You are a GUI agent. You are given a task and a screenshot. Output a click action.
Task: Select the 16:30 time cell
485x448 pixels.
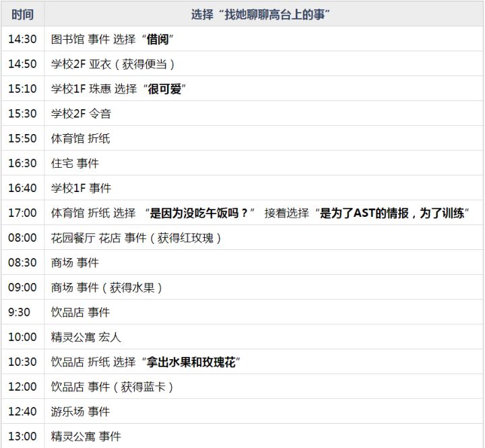23,163
